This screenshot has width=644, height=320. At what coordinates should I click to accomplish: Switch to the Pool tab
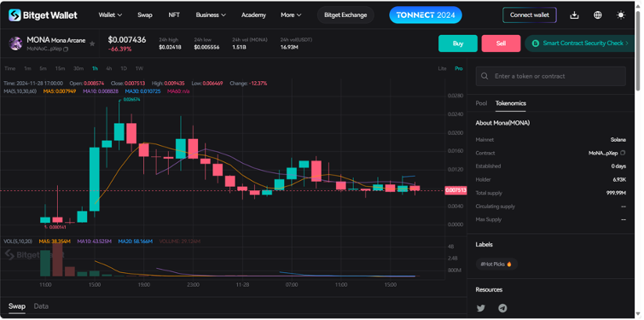pyautogui.click(x=481, y=103)
